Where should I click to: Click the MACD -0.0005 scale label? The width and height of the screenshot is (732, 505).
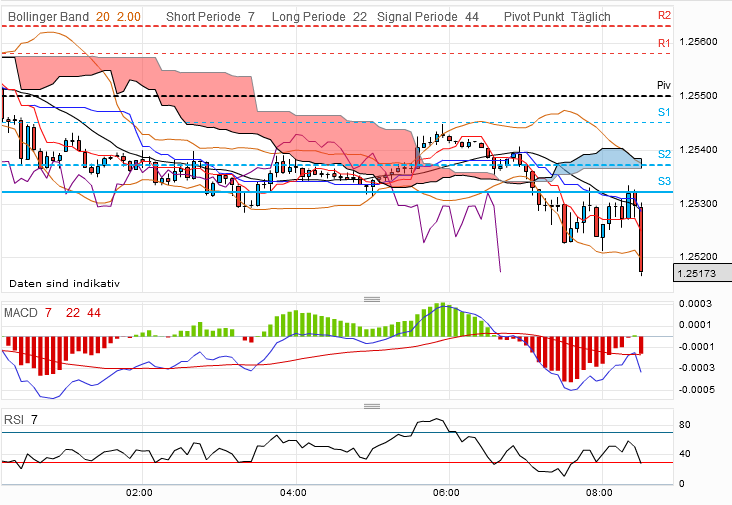coord(696,389)
